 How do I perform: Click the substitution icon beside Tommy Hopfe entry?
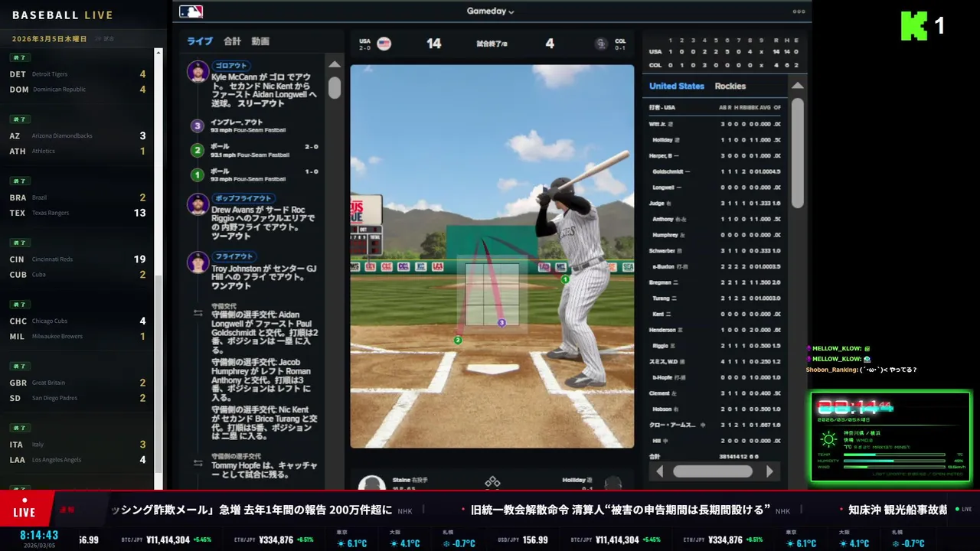tap(198, 463)
